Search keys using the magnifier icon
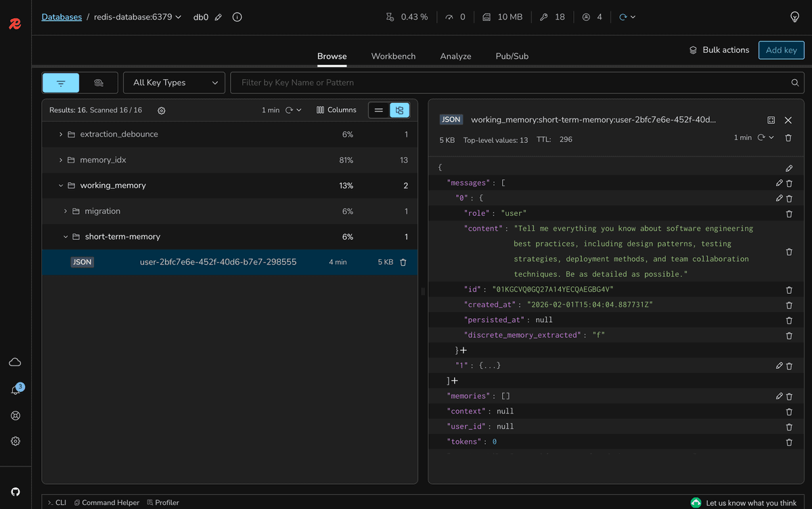The height and width of the screenshot is (509, 812). click(x=794, y=82)
